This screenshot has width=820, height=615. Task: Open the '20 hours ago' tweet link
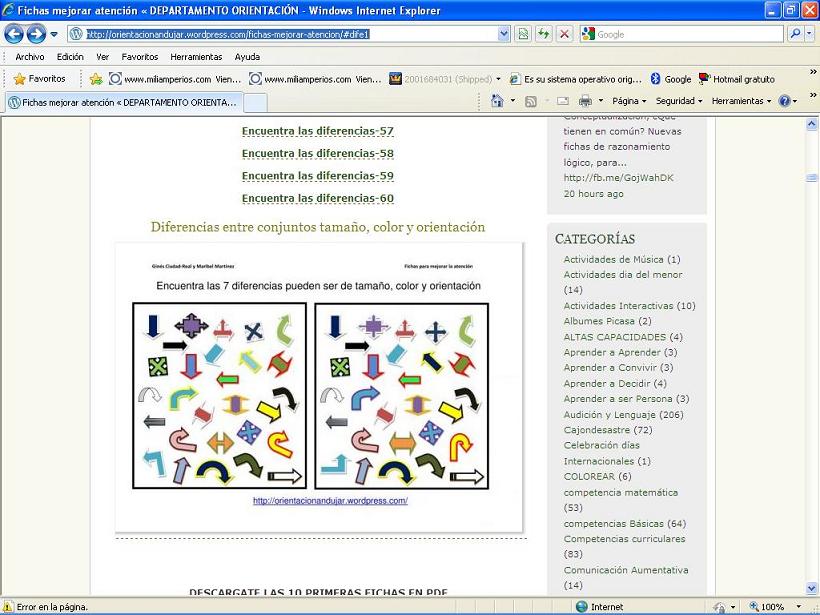[593, 193]
